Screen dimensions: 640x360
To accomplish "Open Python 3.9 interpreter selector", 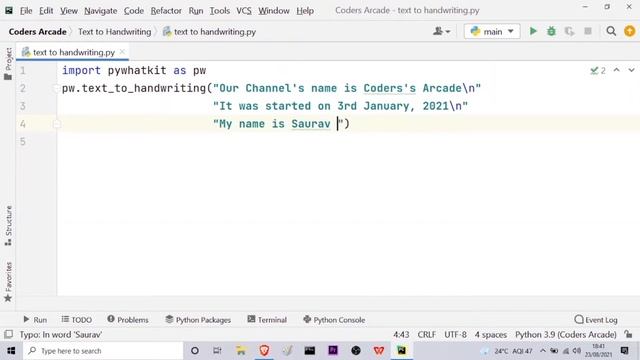I will click(x=565, y=335).
